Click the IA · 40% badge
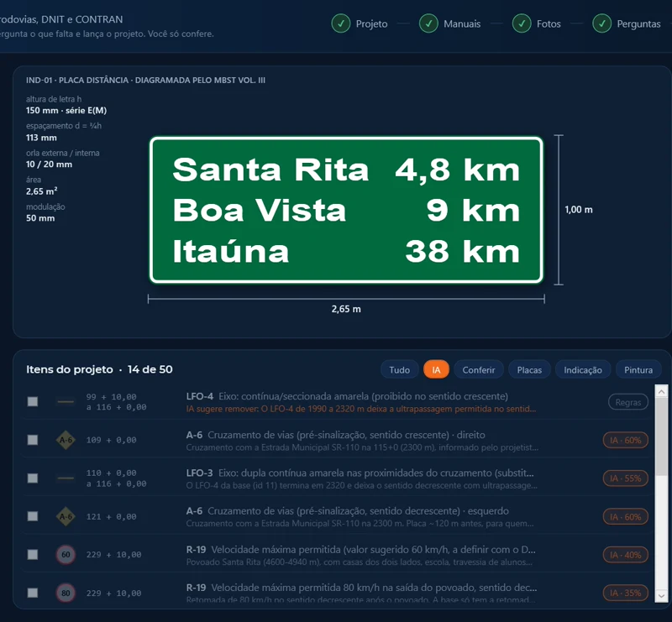The width and height of the screenshot is (672, 622). tap(625, 555)
